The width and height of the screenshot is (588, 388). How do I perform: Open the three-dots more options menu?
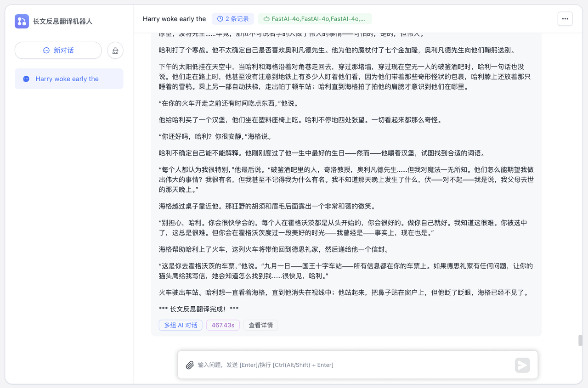[x=565, y=19]
